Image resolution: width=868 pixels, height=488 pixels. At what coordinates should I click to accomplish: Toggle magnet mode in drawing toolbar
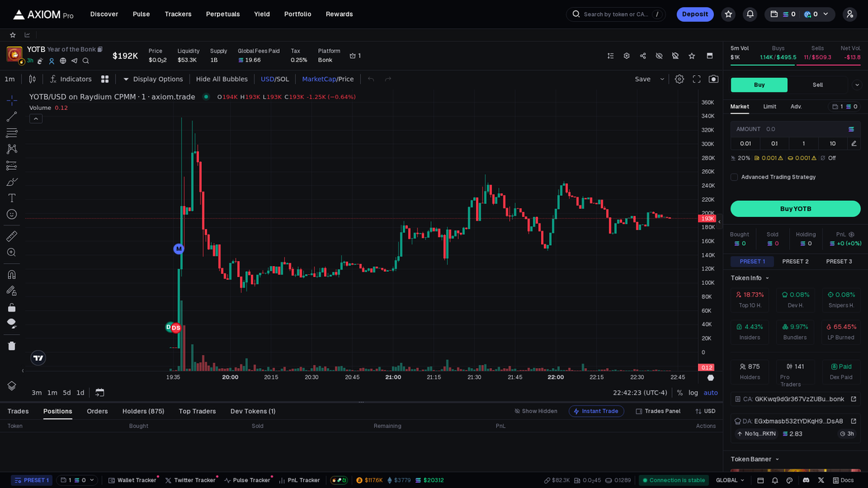pos(12,274)
